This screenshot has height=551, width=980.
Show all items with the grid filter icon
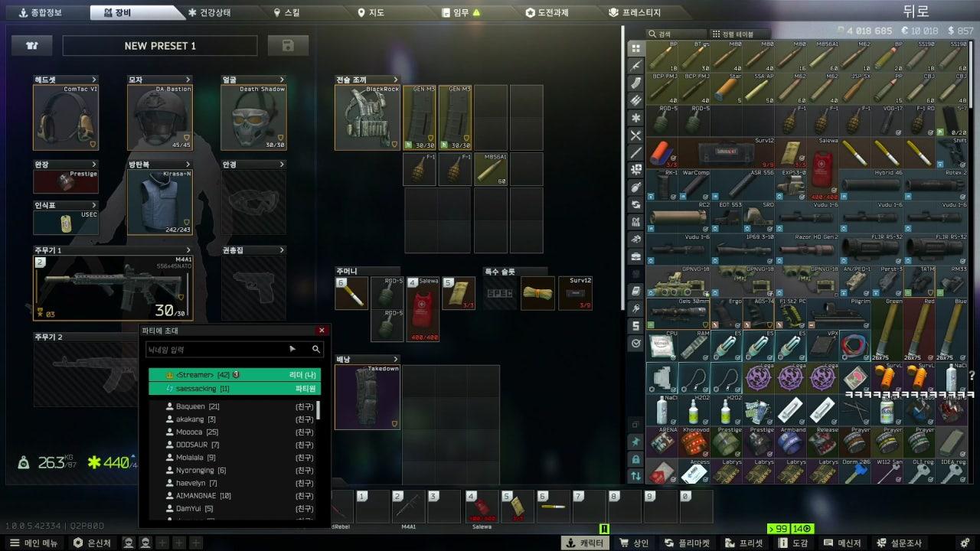click(635, 49)
